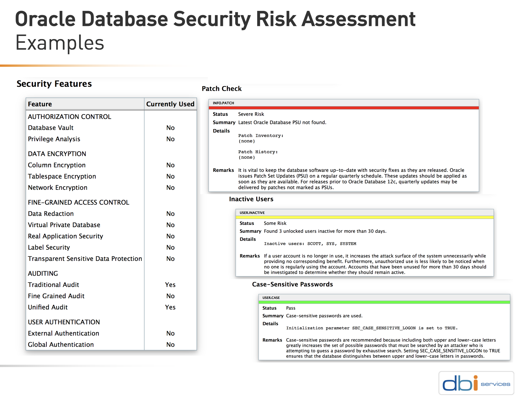Click the 'Inactive Users' heading
Screen dimensions: 532x399
251,199
